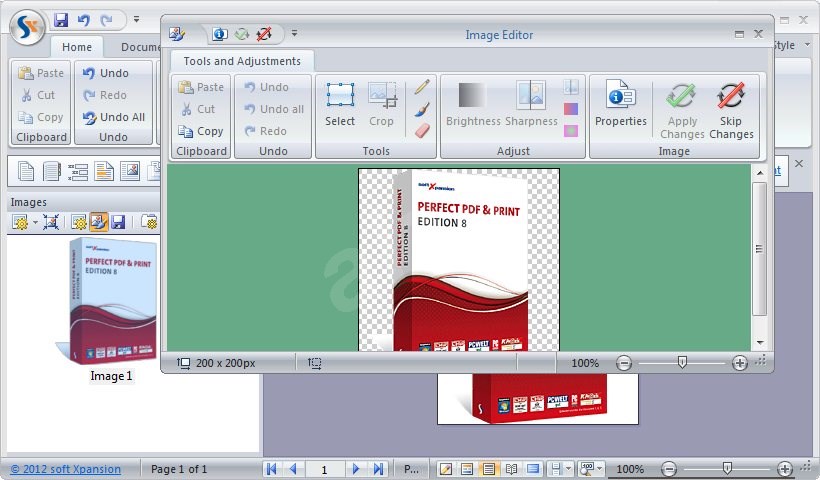
Task: Open the © 2012 soft Xpansion link
Action: pos(66,469)
